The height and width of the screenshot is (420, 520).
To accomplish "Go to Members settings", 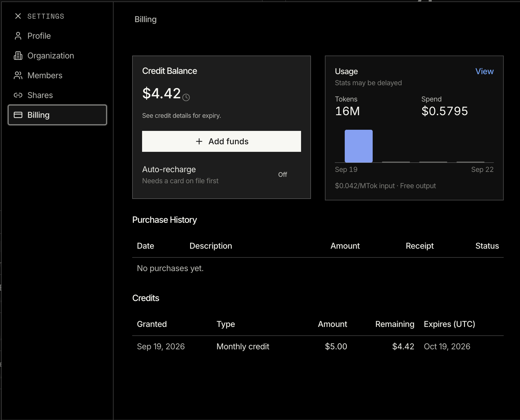I will coord(57,75).
